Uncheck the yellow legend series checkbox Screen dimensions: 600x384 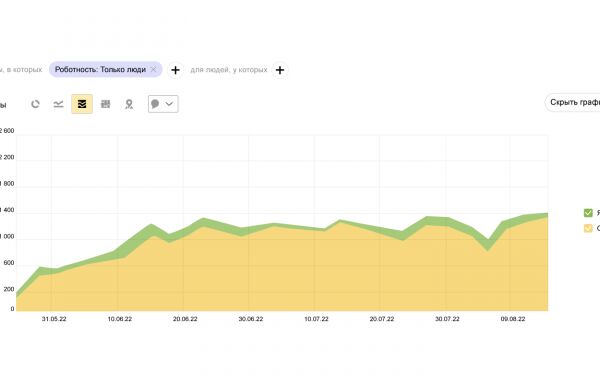click(x=588, y=228)
